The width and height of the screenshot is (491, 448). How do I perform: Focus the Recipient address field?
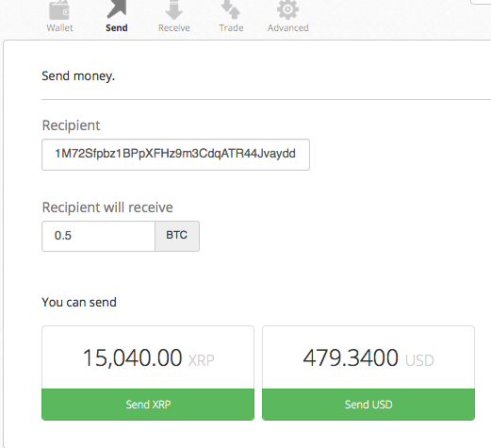[175, 155]
